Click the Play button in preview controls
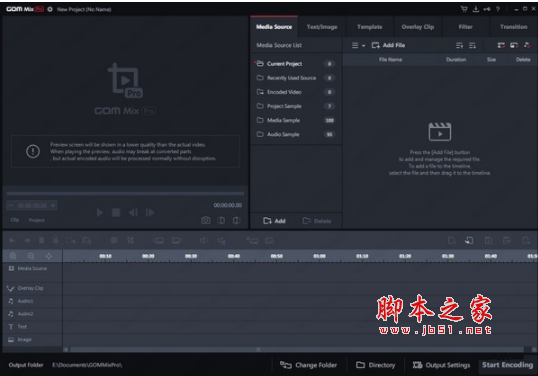 100,213
